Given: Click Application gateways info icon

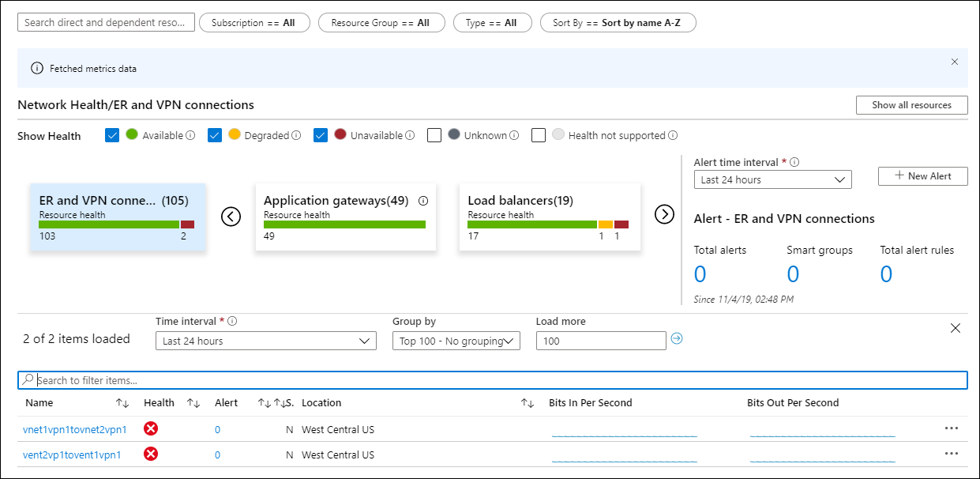Looking at the screenshot, I should coord(422,201).
